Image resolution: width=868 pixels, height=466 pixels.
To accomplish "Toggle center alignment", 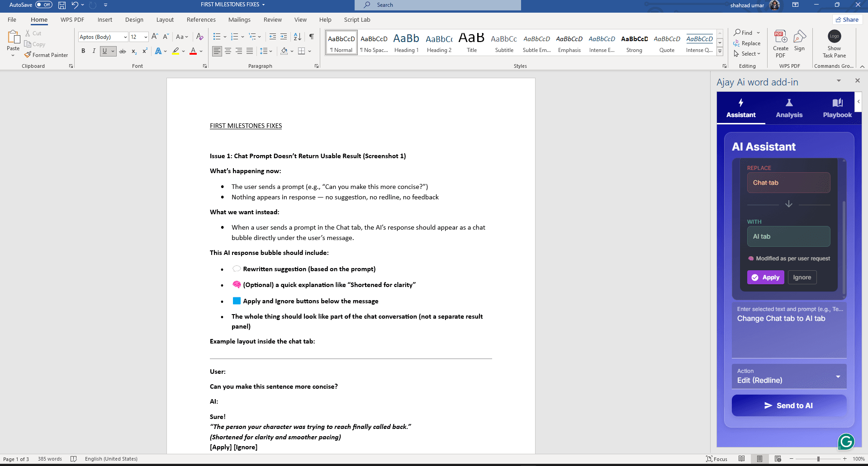I will [x=228, y=51].
